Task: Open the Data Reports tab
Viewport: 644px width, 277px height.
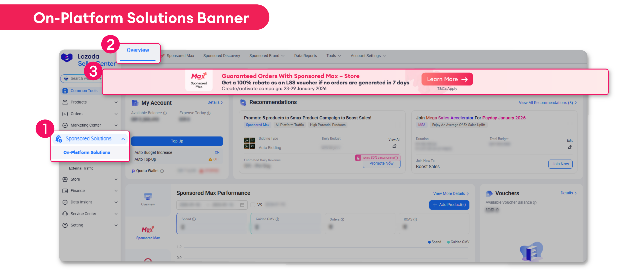Action: (x=305, y=56)
